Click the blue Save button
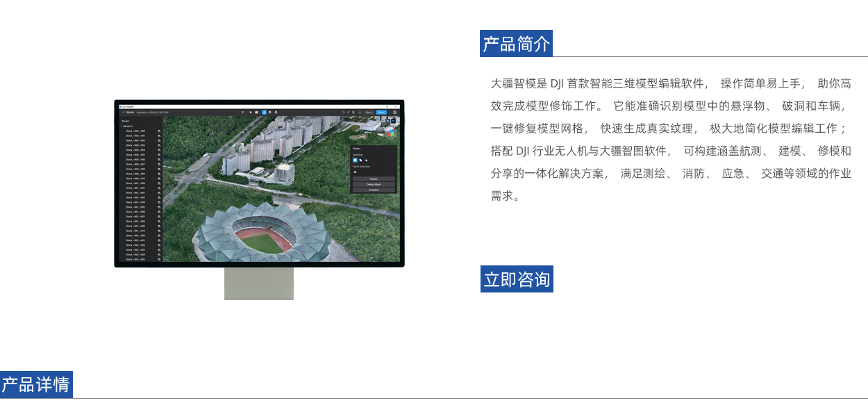The width and height of the screenshot is (868, 412). (381, 112)
